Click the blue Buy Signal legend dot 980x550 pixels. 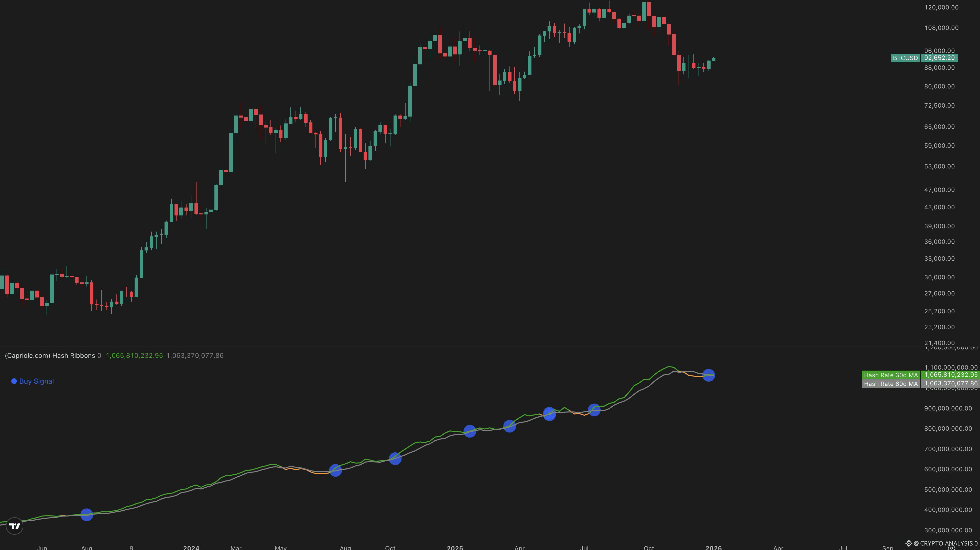point(14,381)
